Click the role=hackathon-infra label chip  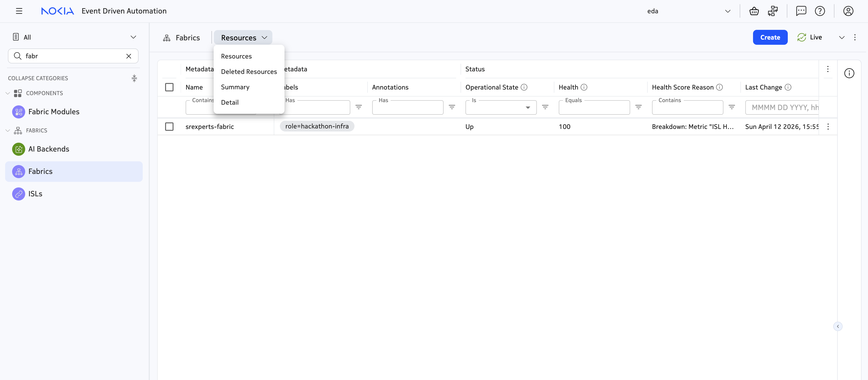click(x=317, y=126)
